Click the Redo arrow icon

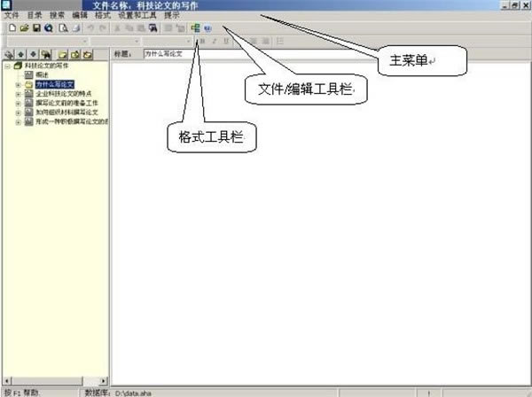(x=103, y=27)
